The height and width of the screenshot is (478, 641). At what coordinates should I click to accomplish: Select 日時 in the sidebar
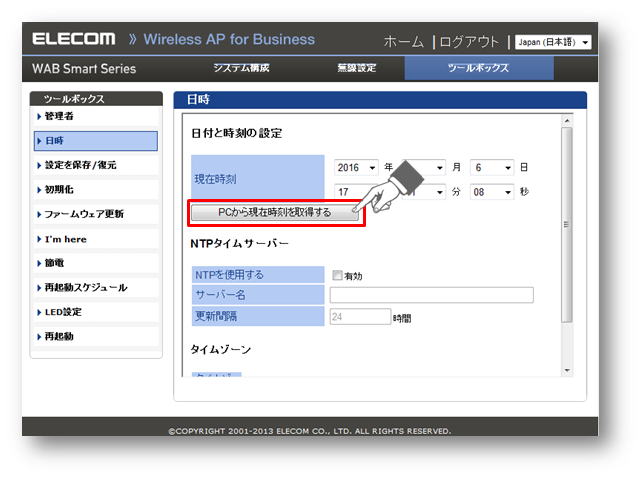[96, 141]
